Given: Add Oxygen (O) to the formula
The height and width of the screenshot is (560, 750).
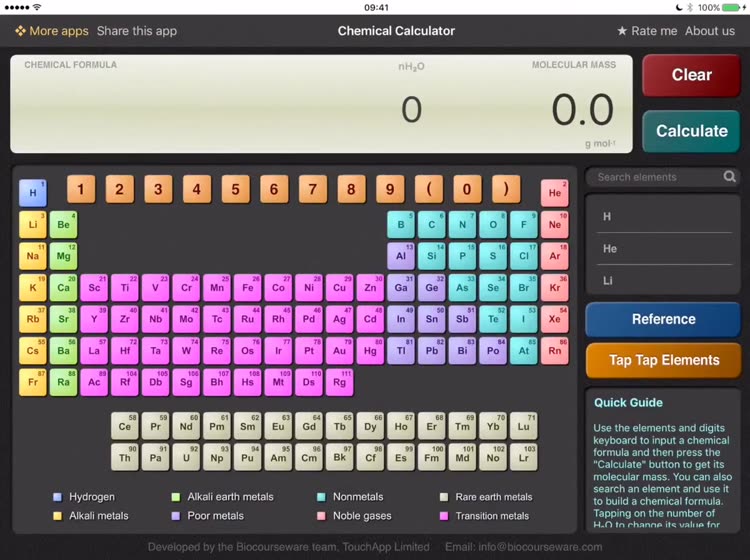Looking at the screenshot, I should point(493,224).
